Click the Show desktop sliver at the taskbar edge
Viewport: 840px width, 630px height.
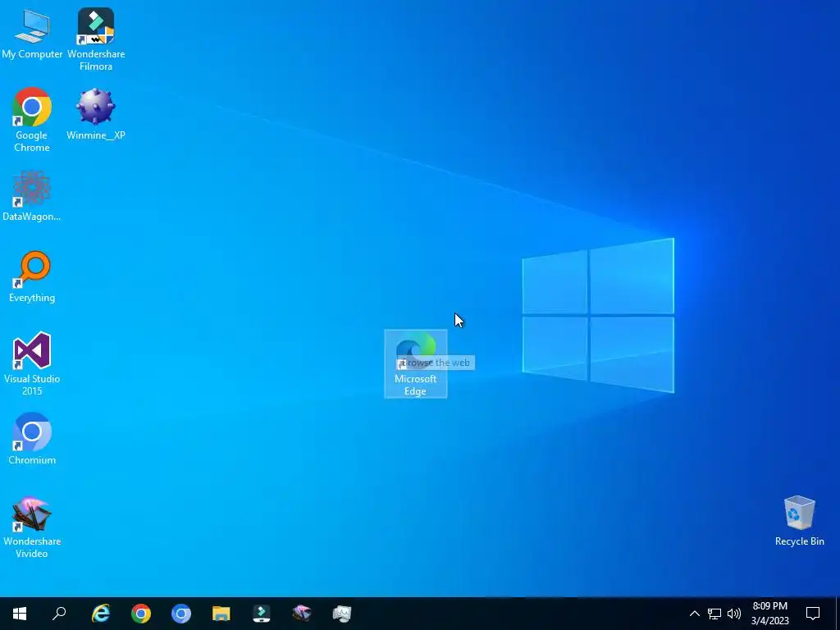pos(838,614)
